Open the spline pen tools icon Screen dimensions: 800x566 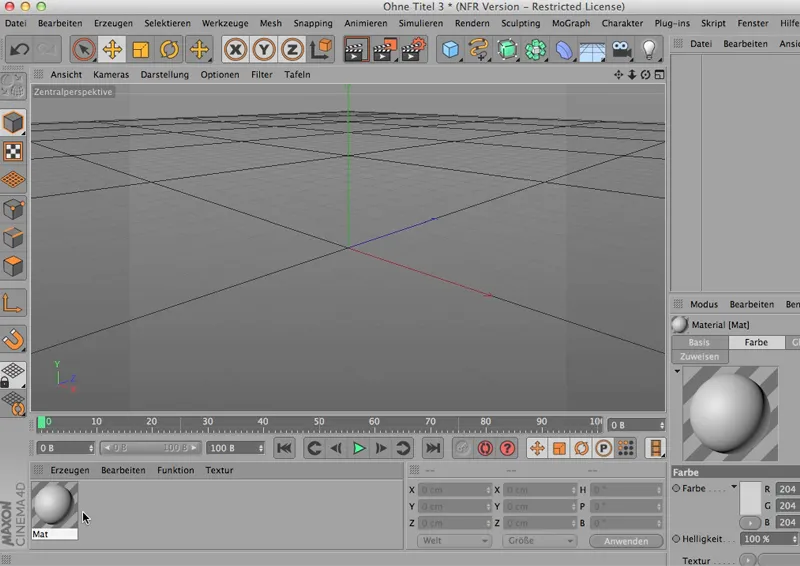coord(479,50)
